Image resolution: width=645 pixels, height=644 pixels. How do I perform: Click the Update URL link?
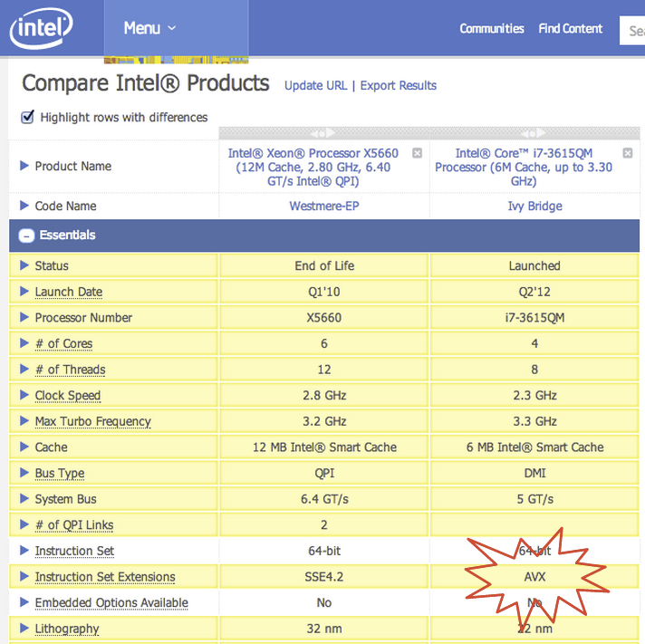point(315,85)
